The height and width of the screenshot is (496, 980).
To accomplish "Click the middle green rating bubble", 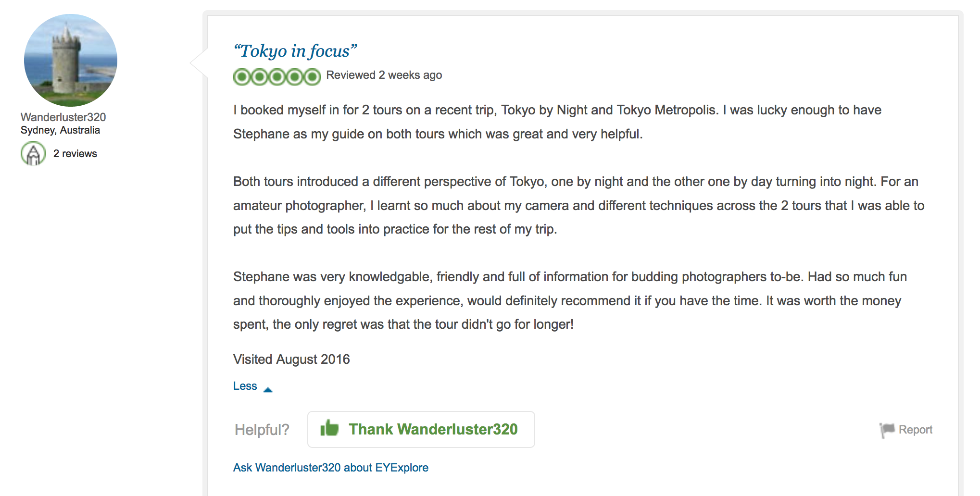I will pyautogui.click(x=277, y=77).
